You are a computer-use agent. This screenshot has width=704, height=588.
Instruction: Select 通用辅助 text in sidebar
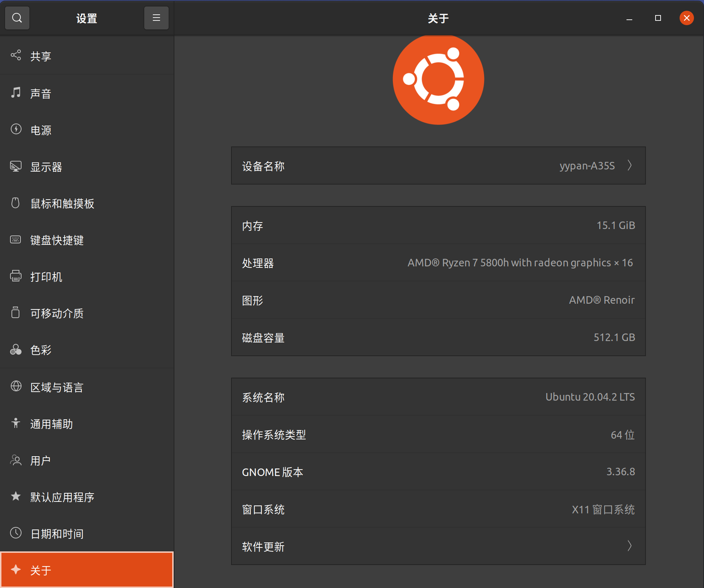[x=52, y=424]
